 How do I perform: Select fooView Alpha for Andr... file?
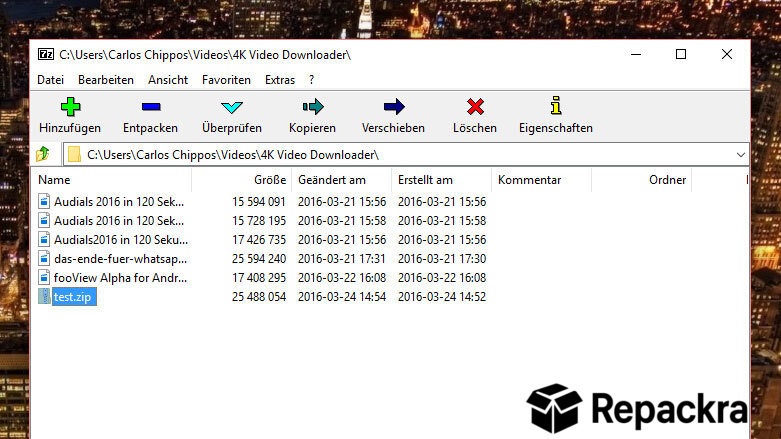click(x=121, y=278)
